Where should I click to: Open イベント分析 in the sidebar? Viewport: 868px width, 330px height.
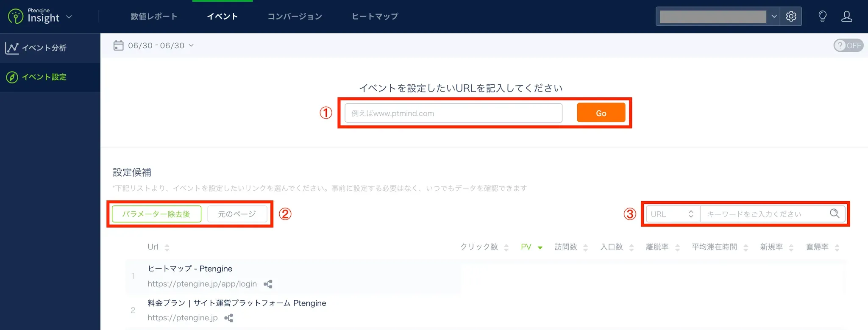point(44,48)
